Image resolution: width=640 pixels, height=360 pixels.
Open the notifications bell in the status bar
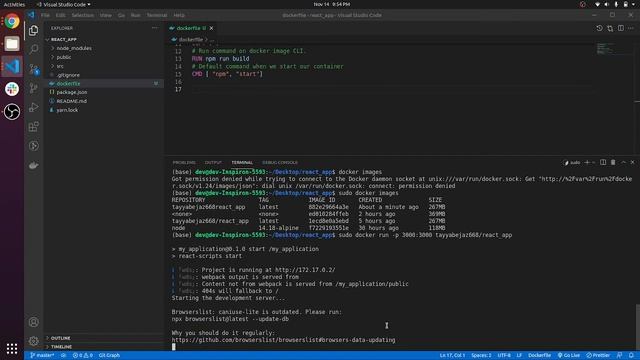click(x=631, y=356)
